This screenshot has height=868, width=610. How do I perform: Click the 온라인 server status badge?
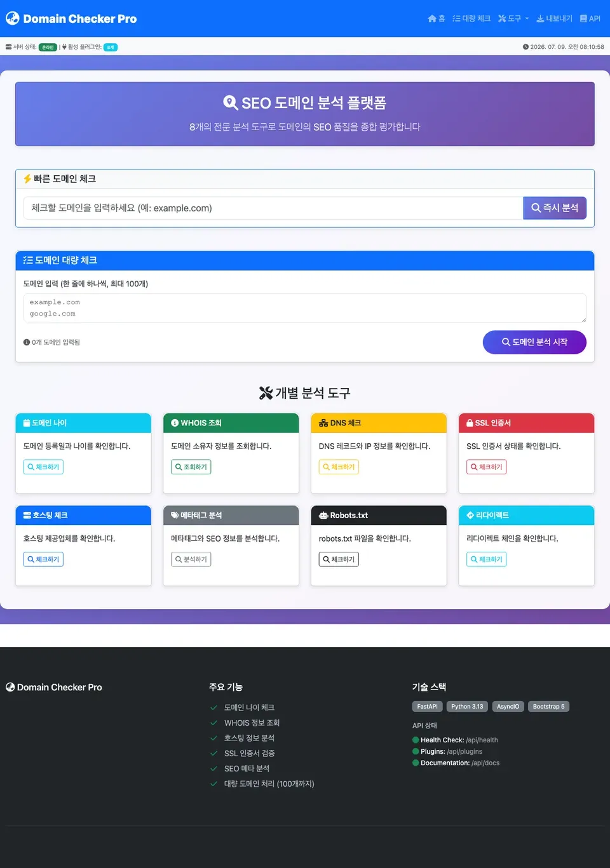(48, 47)
